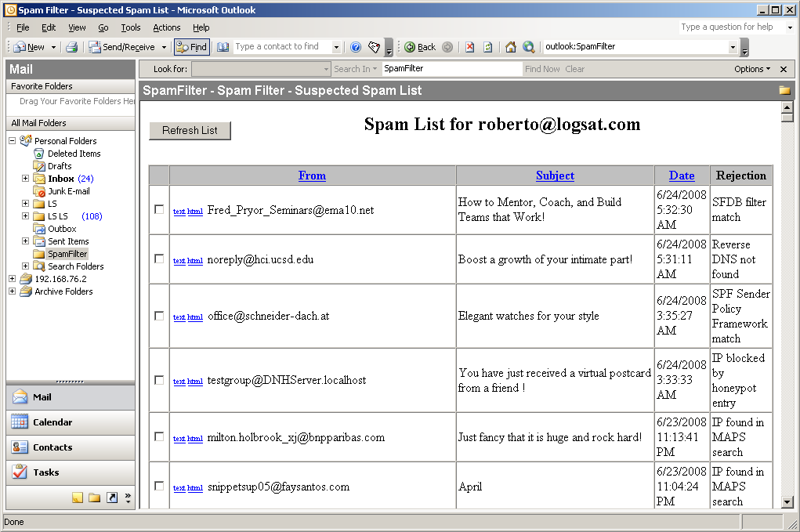This screenshot has width=800, height=532.
Task: Tick the checkbox for Fred_Pryor_Seminars@ema10.net
Action: tap(159, 210)
